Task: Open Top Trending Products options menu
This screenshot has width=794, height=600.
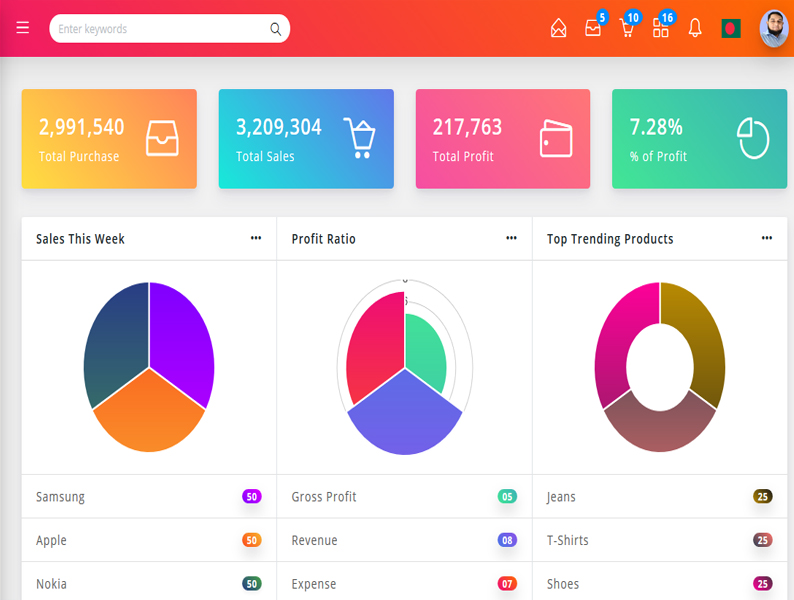Action: pyautogui.click(x=766, y=238)
